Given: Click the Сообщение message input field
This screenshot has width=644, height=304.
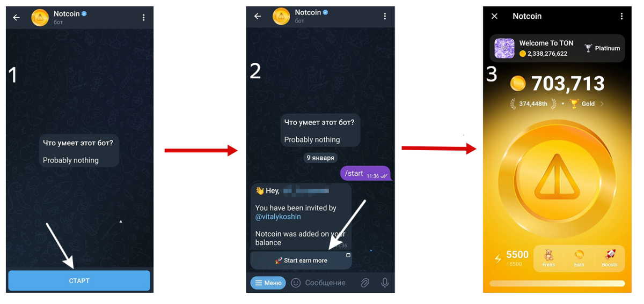Looking at the screenshot, I should [x=325, y=283].
